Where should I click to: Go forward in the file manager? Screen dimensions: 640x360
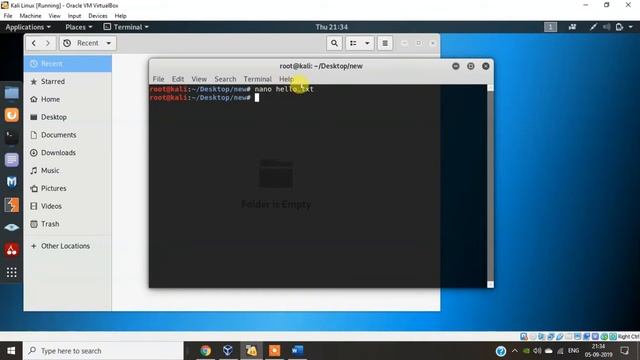(x=48, y=43)
